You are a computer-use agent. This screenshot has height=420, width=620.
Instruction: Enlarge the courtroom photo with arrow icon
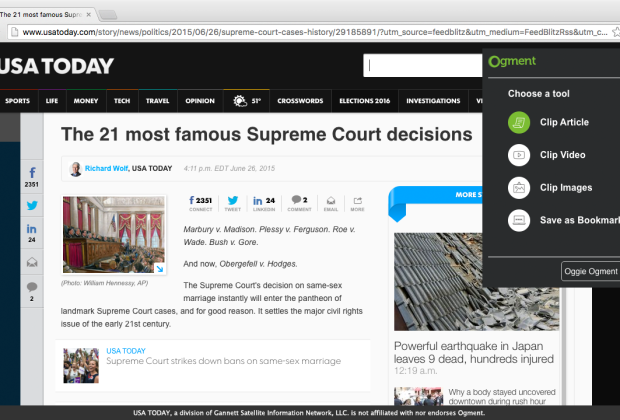(159, 269)
